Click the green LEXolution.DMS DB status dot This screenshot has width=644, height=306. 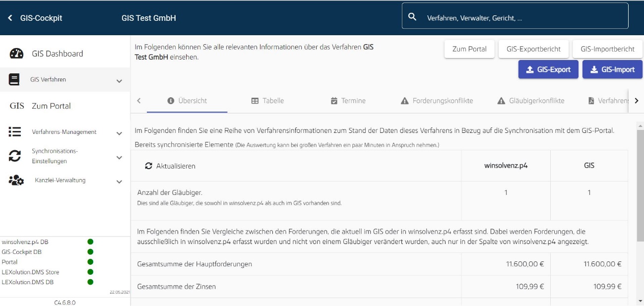tap(90, 282)
